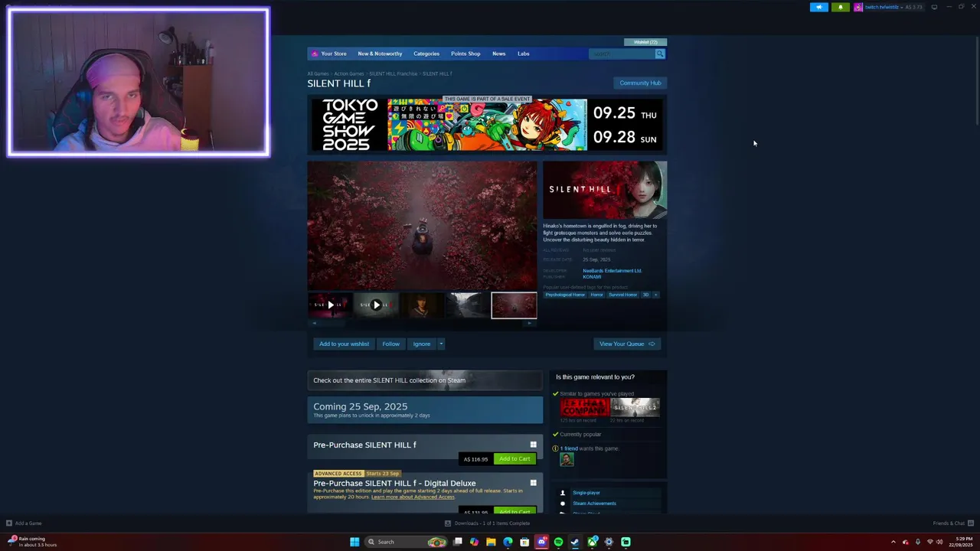Expand more tags with plus button
Image resolution: width=980 pixels, height=551 pixels.
click(656, 295)
